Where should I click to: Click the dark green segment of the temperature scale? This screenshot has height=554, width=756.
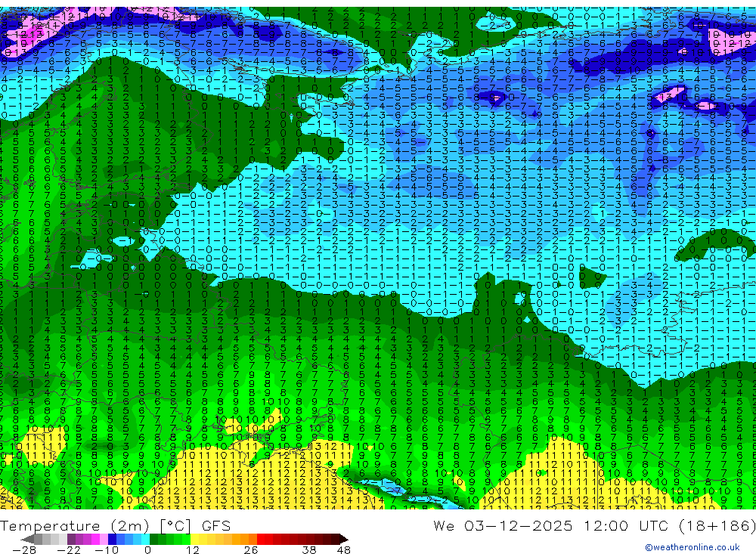click(x=153, y=539)
